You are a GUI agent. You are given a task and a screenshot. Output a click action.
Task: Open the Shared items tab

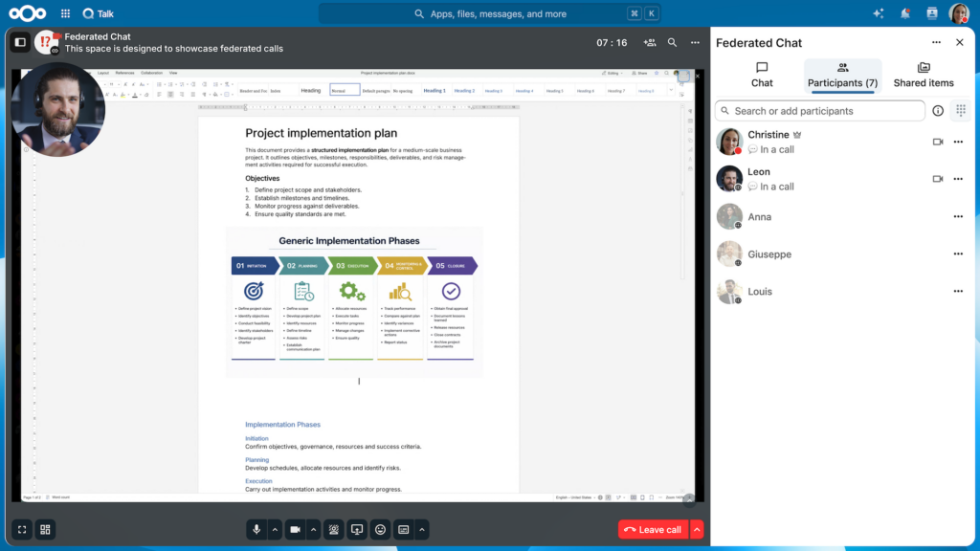click(924, 75)
